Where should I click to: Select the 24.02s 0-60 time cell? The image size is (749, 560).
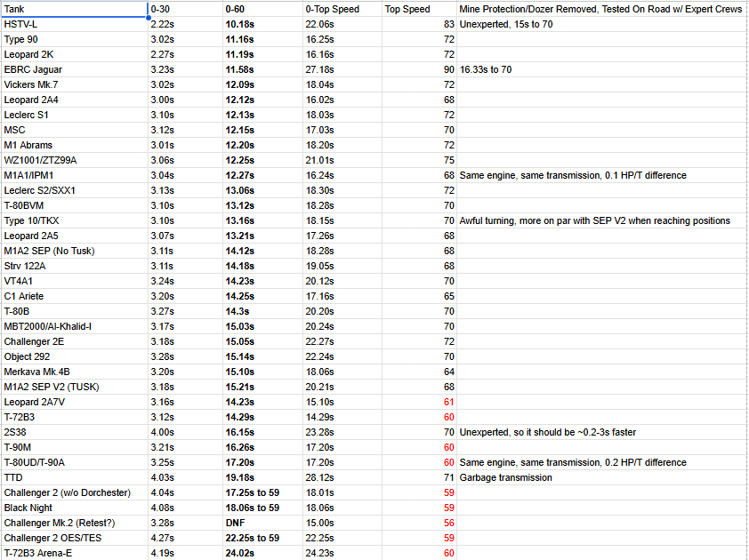click(262, 553)
